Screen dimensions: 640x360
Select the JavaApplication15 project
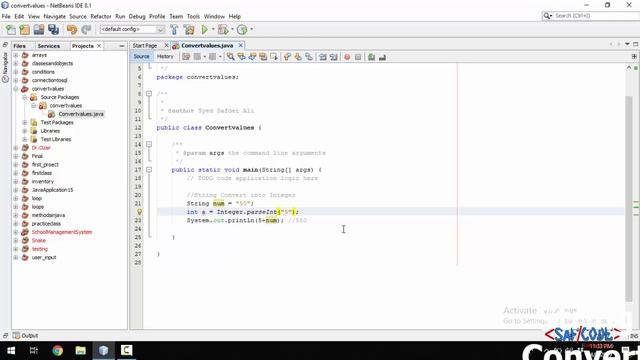(52, 190)
